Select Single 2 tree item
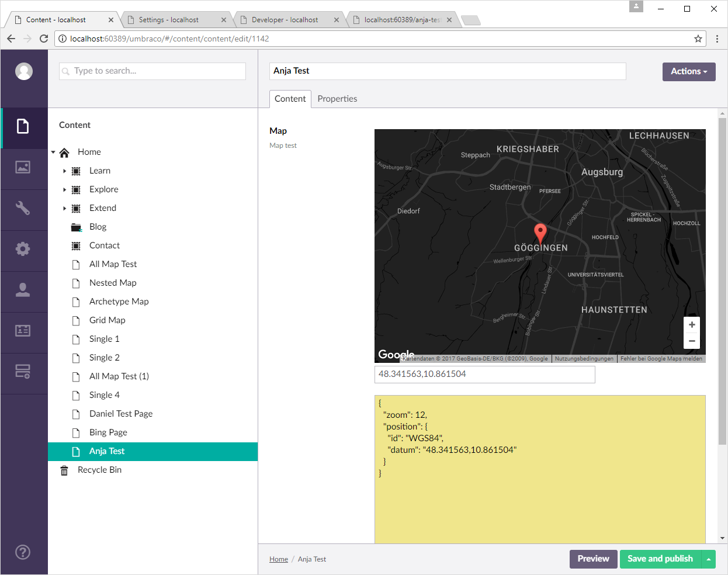Screen dimensions: 728x575 [x=104, y=358]
